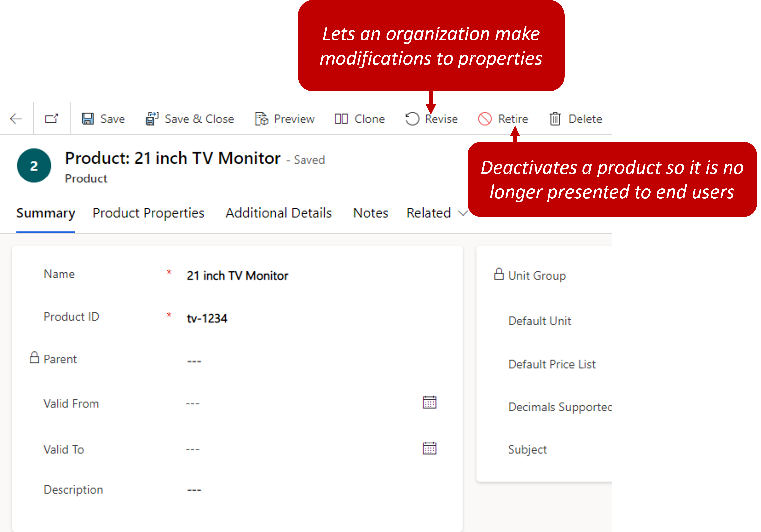761x532 pixels.
Task: Click the 'Description' field label
Action: (74, 490)
